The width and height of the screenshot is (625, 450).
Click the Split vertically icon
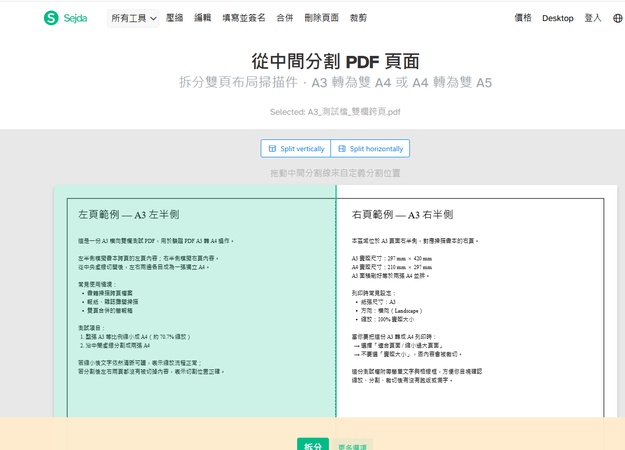point(272,149)
